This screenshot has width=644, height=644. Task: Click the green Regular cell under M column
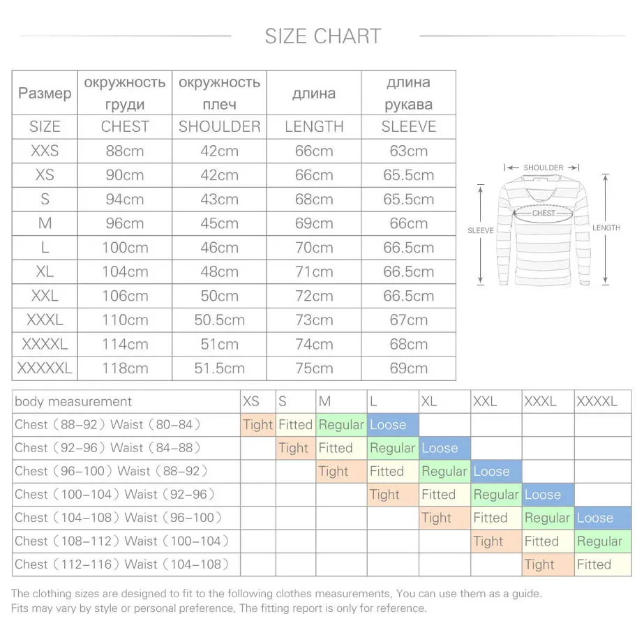click(341, 425)
